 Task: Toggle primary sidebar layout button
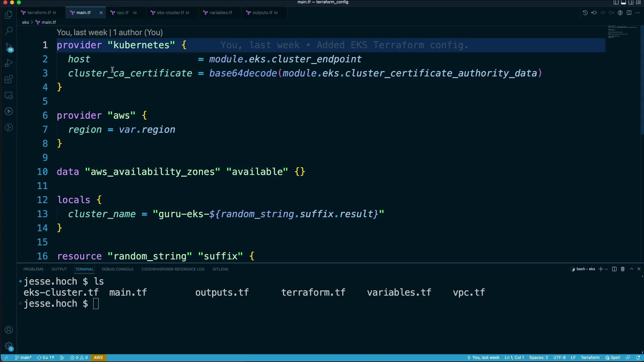click(616, 2)
